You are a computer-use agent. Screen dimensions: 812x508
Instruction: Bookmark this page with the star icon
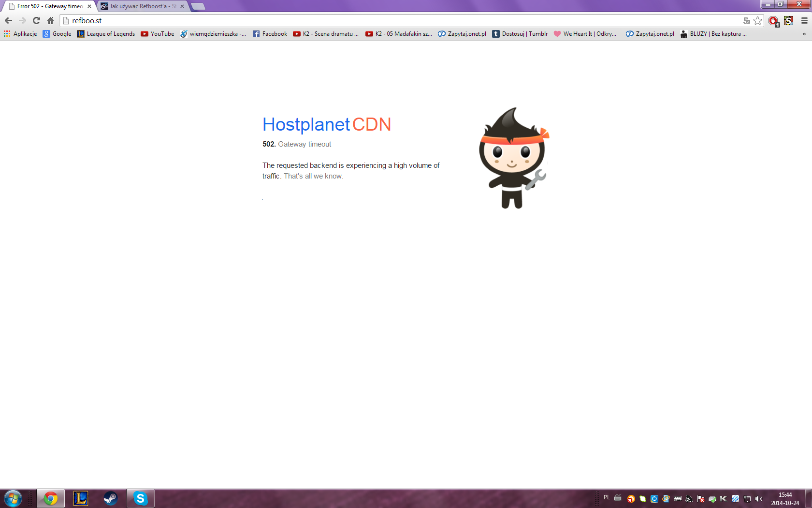point(758,20)
